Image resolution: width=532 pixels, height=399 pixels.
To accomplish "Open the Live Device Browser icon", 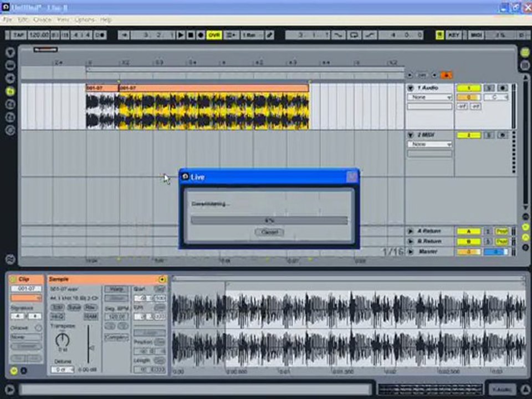I will click(x=10, y=65).
